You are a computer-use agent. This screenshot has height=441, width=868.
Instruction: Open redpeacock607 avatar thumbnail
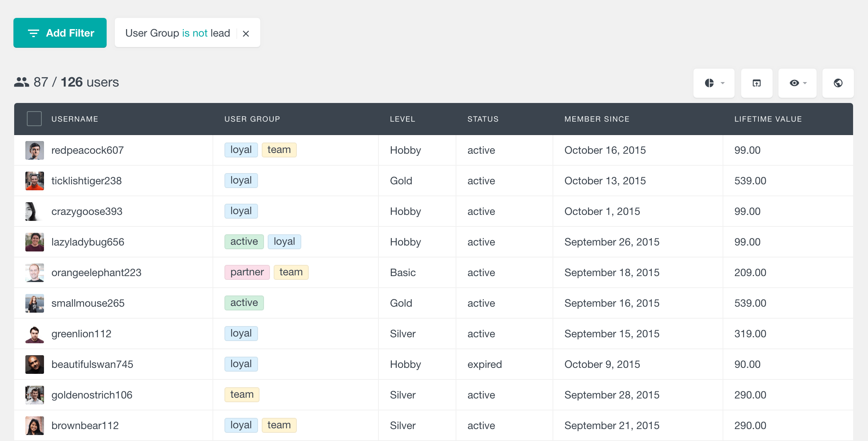click(35, 150)
